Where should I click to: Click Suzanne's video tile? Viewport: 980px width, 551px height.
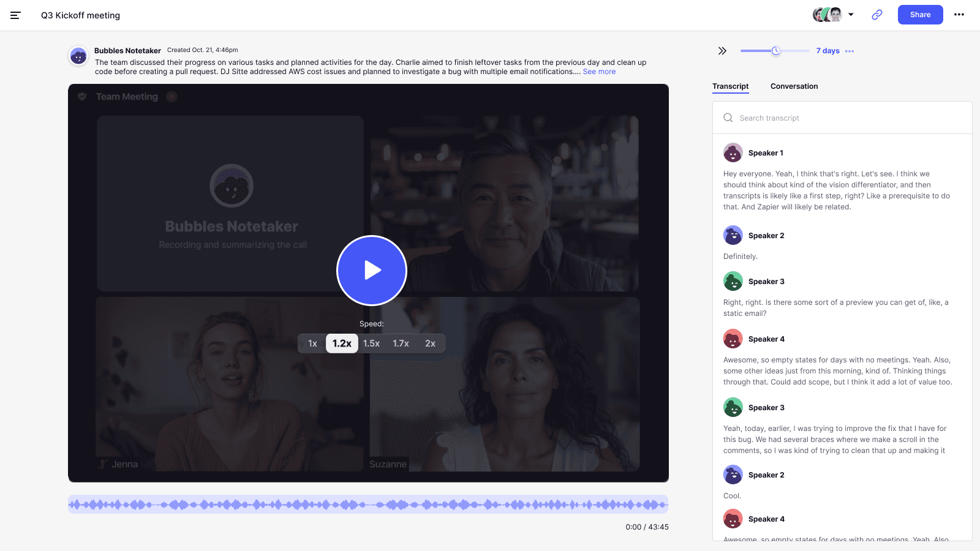coord(505,384)
